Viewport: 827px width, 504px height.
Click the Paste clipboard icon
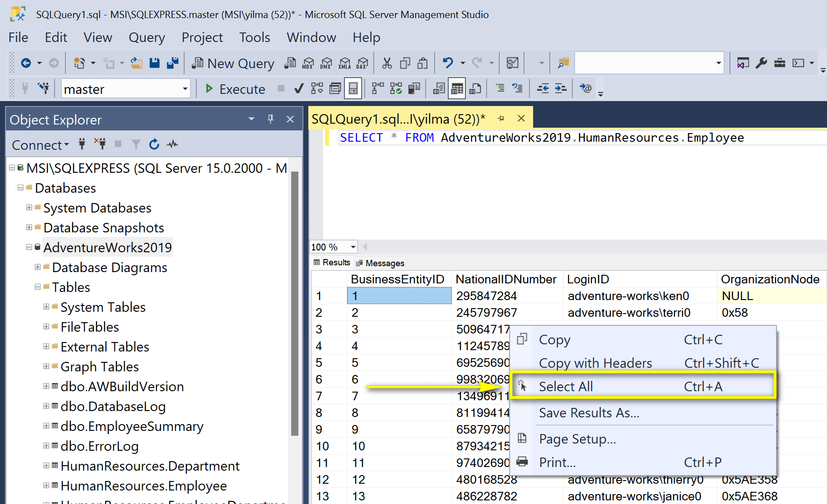[423, 63]
